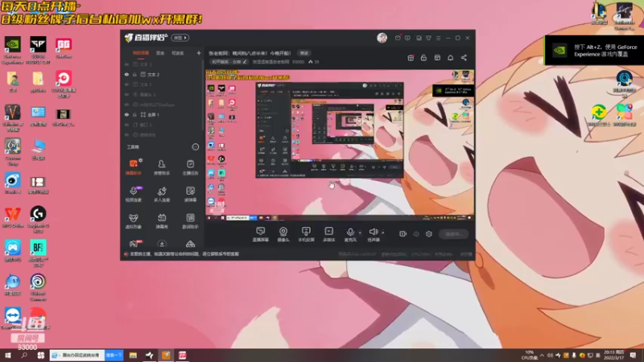Toggle the lock on the 文本 2 layer
The height and width of the screenshot is (362, 644).
tap(134, 74)
